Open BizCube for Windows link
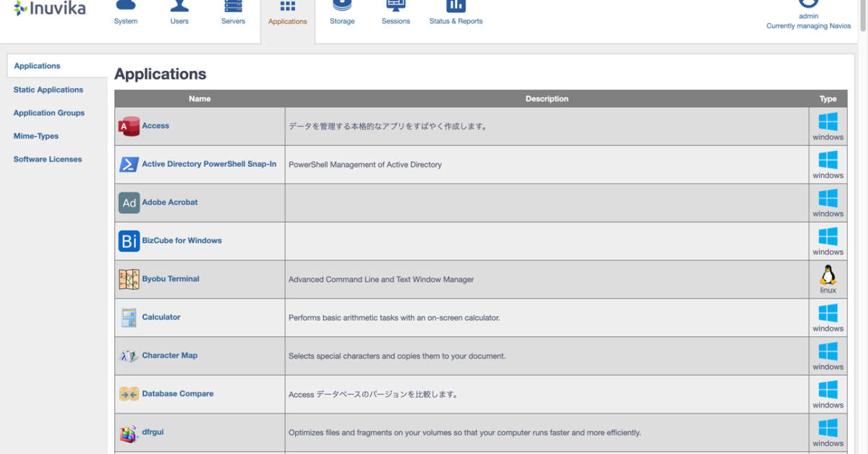868x454 pixels. [182, 241]
